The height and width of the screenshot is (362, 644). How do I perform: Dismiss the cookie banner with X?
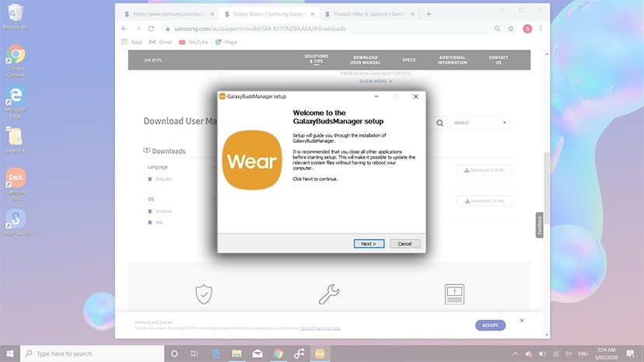point(522,321)
